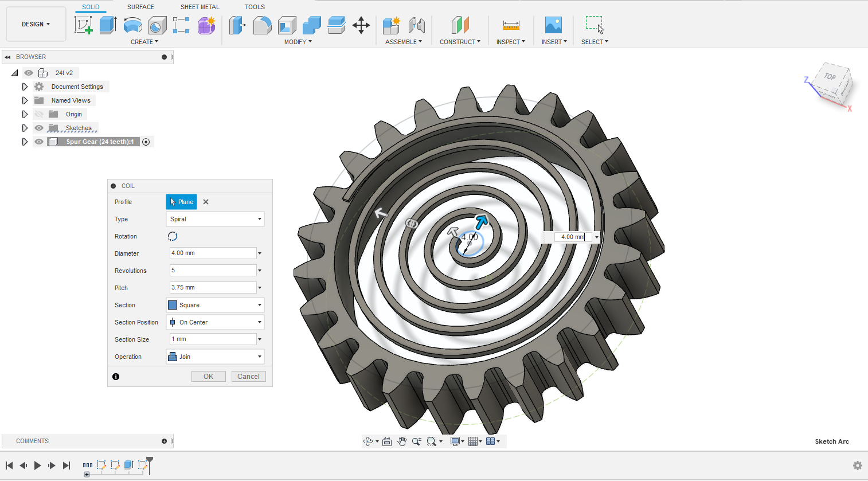The width and height of the screenshot is (868, 481).
Task: Toggle visibility of the Sketches folder
Action: click(x=39, y=128)
